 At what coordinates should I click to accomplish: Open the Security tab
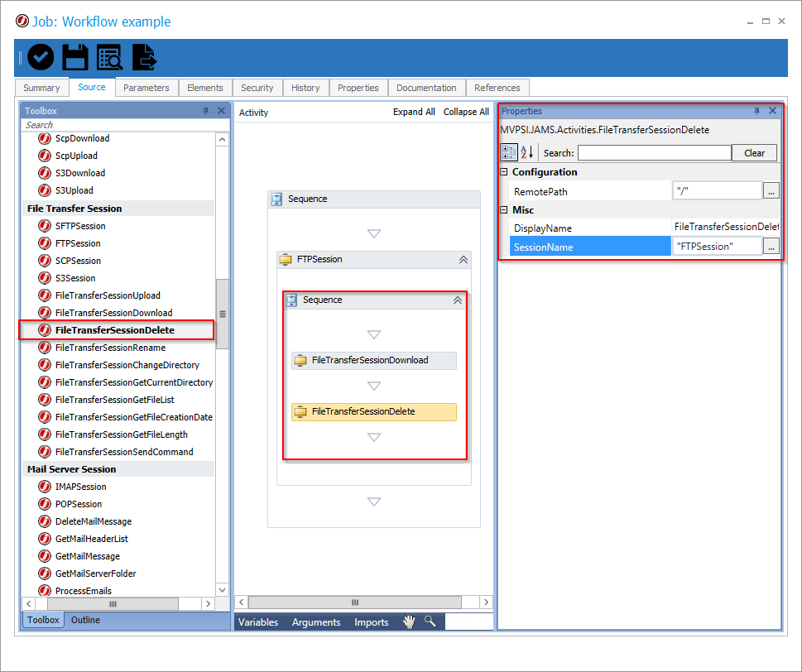[257, 88]
